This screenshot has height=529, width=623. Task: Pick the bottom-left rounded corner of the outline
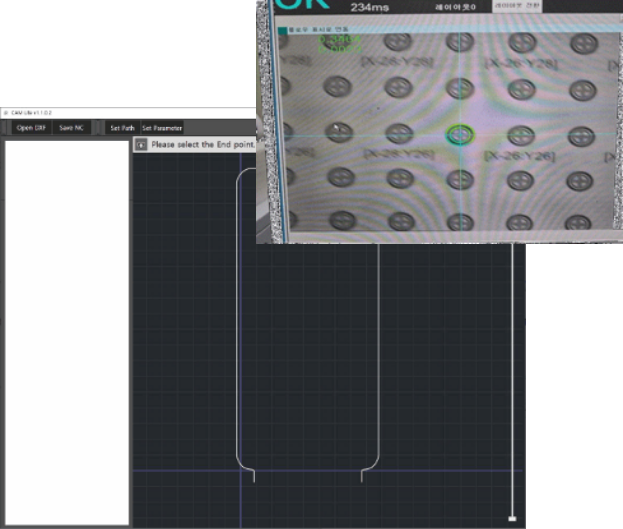click(x=240, y=464)
